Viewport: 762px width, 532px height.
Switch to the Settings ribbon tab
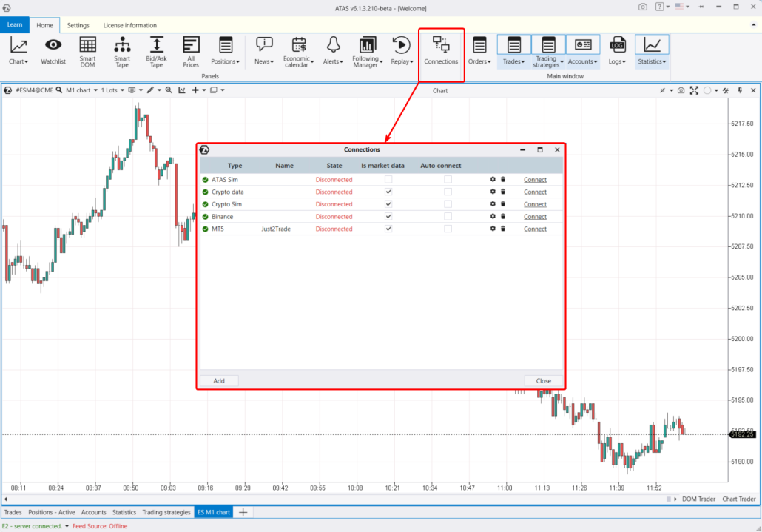point(78,25)
